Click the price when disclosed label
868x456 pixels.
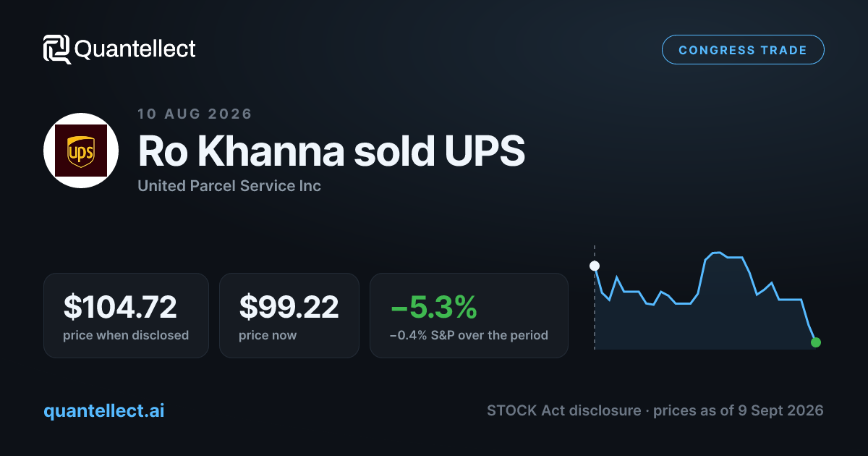coord(126,335)
